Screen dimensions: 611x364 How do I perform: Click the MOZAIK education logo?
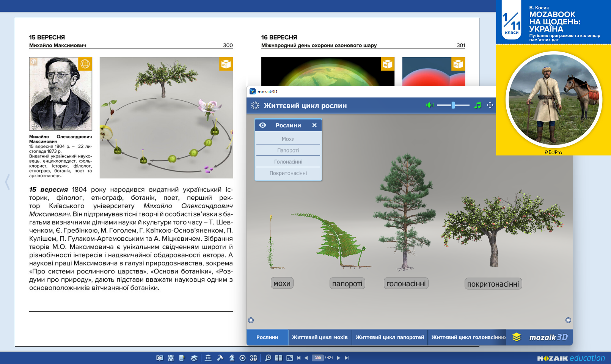pyautogui.click(x=571, y=358)
